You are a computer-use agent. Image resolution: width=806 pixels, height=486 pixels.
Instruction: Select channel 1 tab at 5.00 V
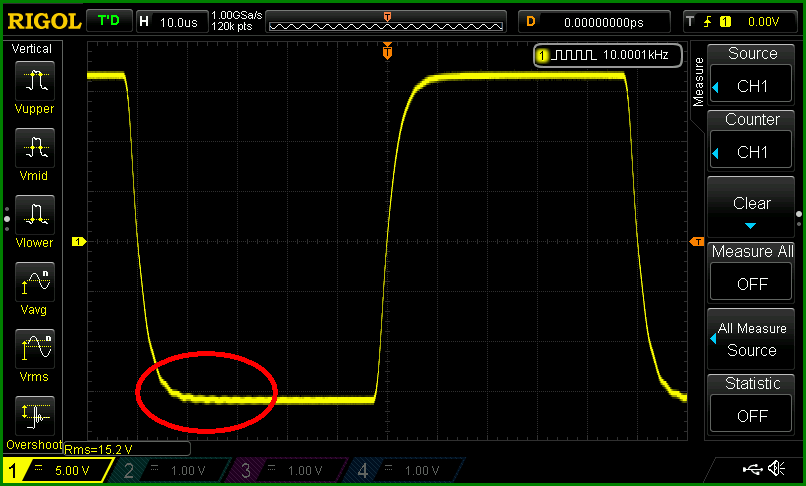[58, 470]
